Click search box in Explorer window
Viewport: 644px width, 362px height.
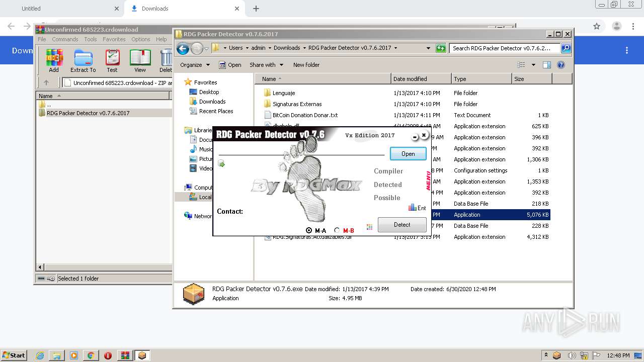505,48
